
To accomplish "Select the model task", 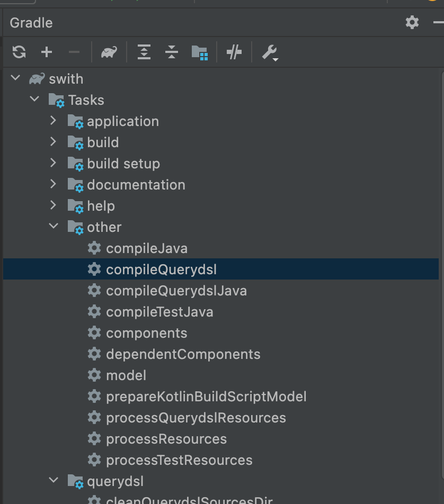I will click(x=221, y=376).
